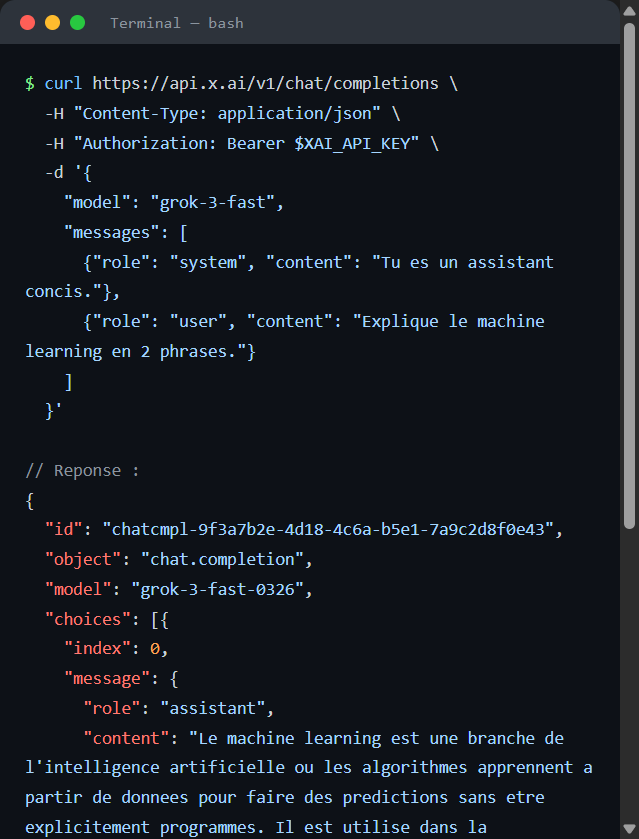Click the $XAI_API_KEY variable text
Viewport: 639px width, 839px height.
[352, 143]
